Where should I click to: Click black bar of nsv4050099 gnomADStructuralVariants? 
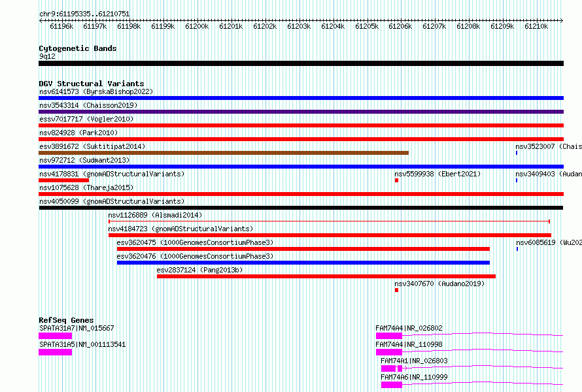coord(301,208)
